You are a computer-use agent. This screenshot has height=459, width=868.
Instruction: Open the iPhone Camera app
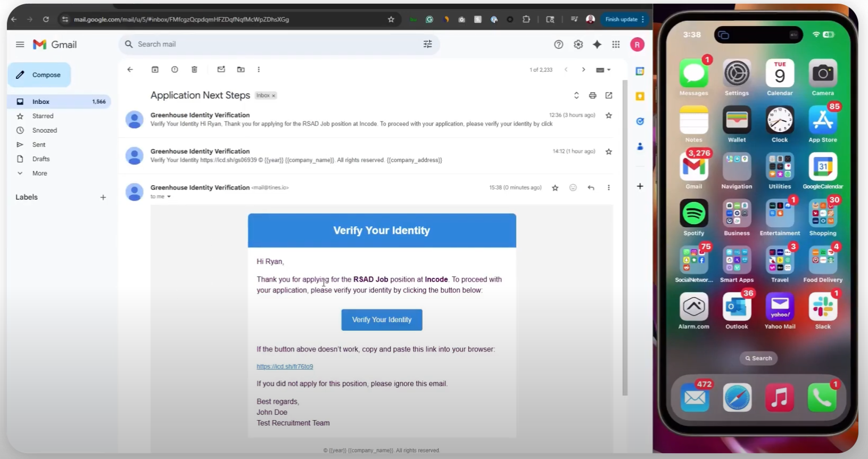(823, 73)
